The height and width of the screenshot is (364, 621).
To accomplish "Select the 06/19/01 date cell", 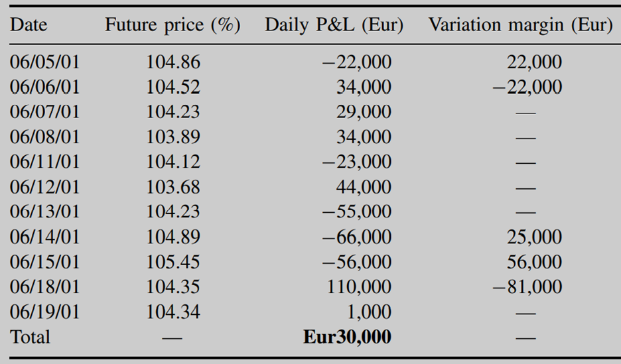I will tap(45, 312).
